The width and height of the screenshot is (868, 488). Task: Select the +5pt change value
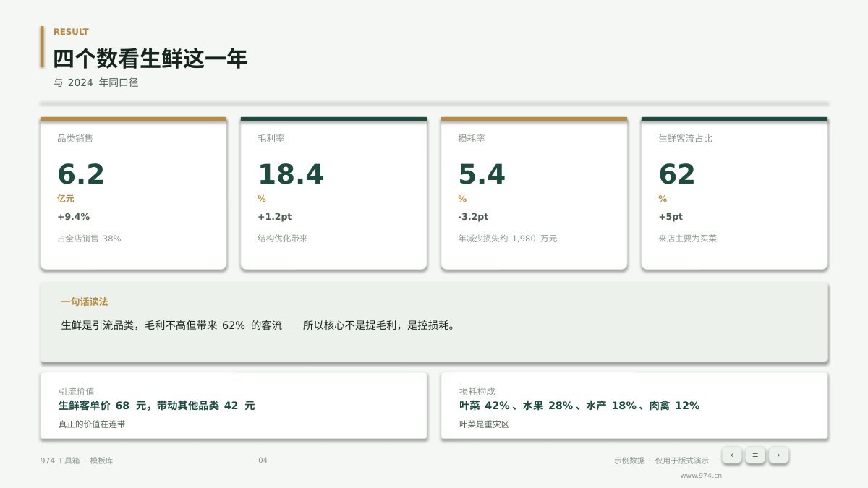pyautogui.click(x=671, y=217)
